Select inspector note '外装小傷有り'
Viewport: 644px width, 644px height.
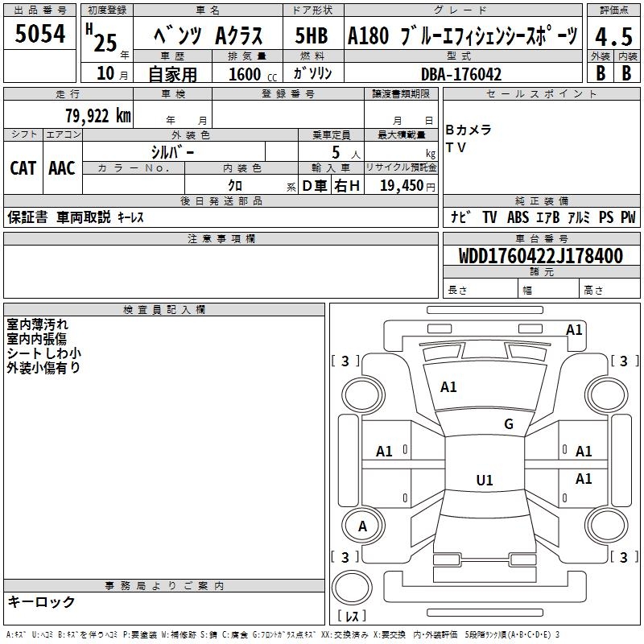pyautogui.click(x=43, y=368)
